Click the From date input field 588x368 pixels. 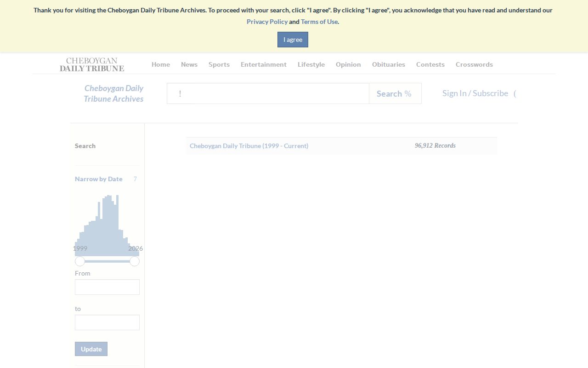pyautogui.click(x=107, y=287)
